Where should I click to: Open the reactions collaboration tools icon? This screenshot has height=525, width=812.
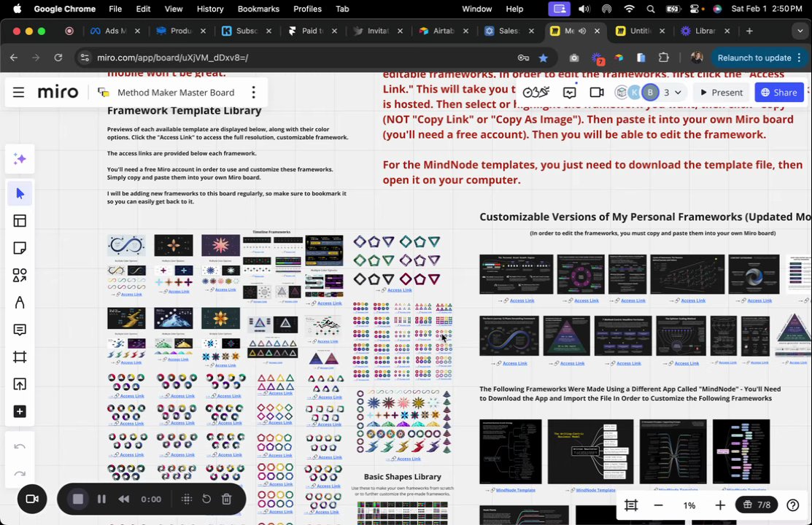(x=535, y=93)
